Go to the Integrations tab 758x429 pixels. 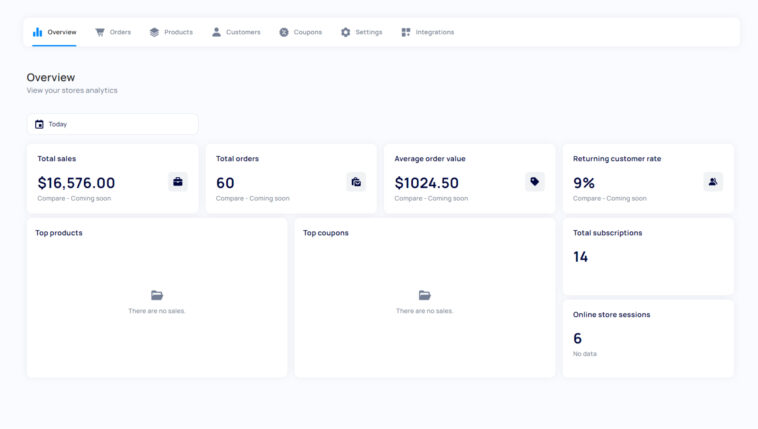coord(427,32)
